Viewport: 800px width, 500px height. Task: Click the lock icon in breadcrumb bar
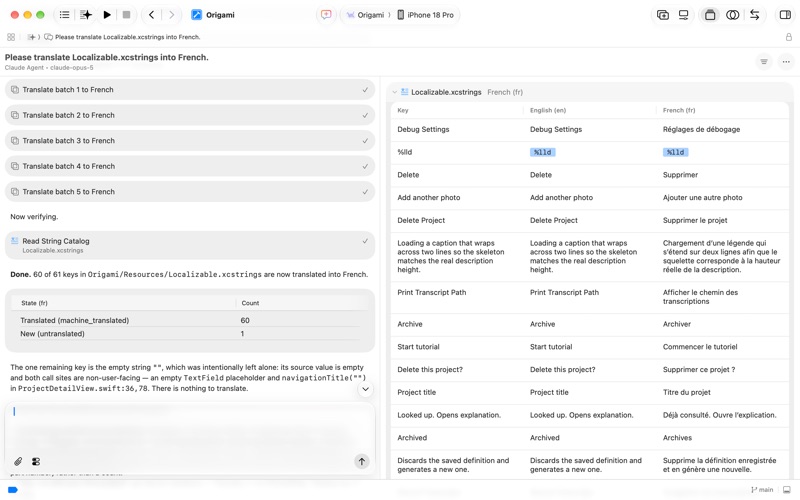point(789,37)
